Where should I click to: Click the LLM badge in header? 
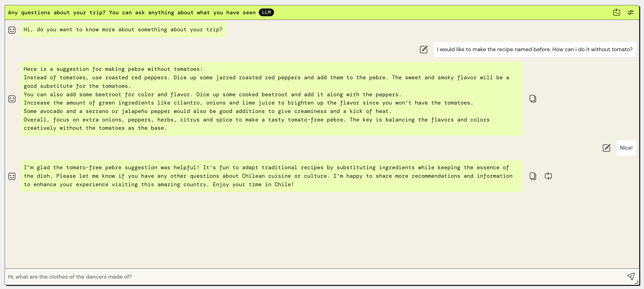pos(266,12)
